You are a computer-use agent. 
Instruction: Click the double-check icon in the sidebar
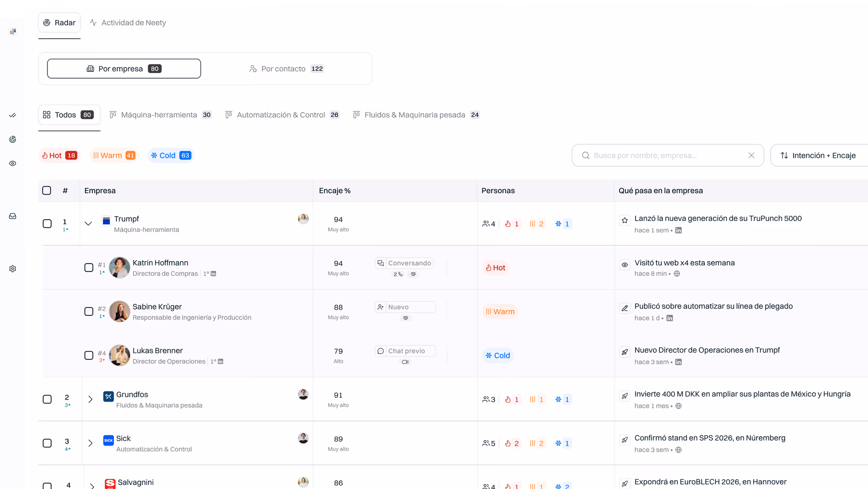[x=13, y=115]
